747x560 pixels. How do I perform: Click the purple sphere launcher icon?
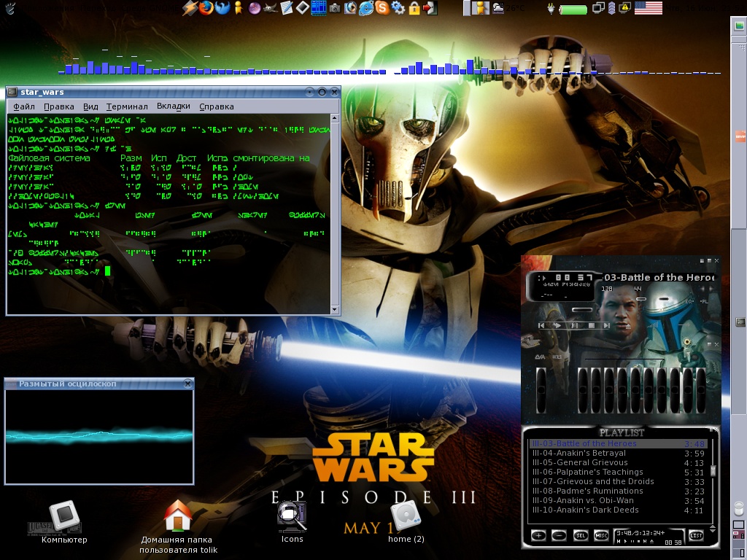tap(255, 7)
